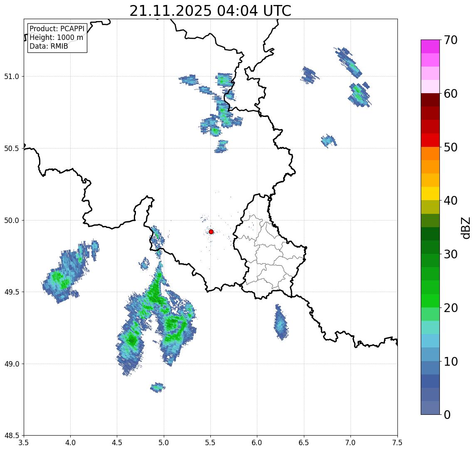
Task: Click the colorbar tick label 0
Action: 447,414
